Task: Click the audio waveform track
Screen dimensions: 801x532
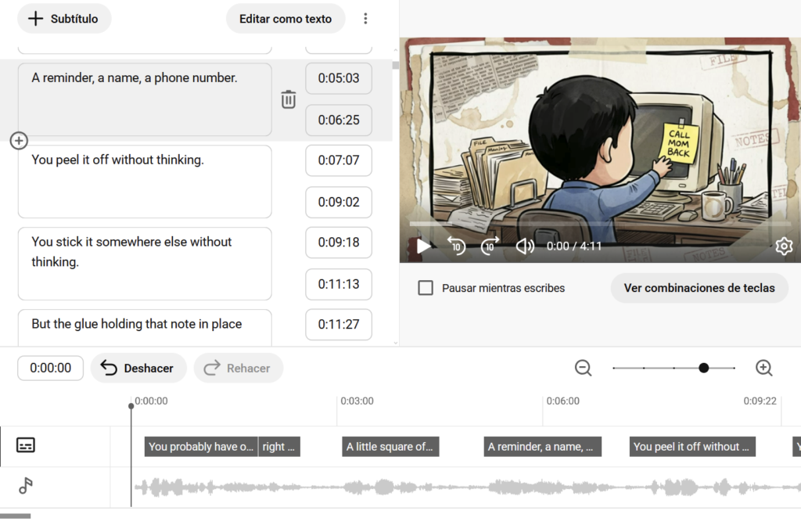Action: click(466, 487)
